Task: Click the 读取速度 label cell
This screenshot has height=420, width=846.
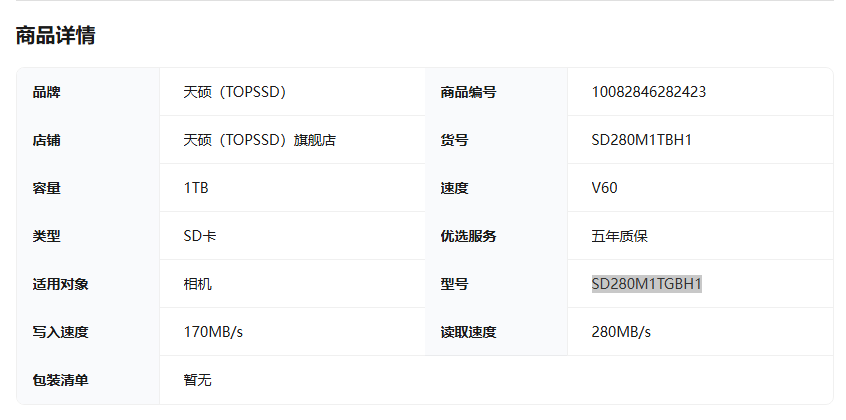Action: [x=496, y=331]
